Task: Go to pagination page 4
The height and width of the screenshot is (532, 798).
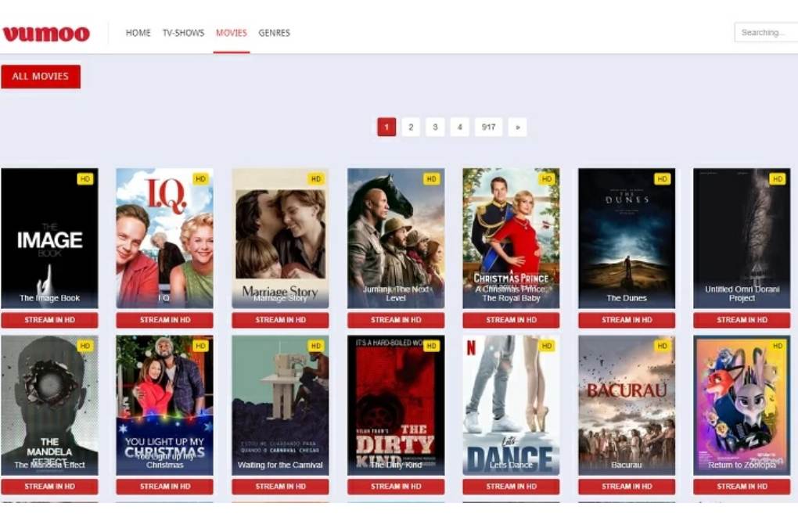Action: coord(459,127)
